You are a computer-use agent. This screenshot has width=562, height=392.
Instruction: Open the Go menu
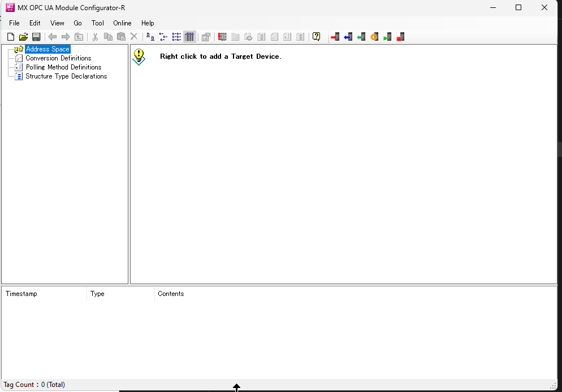(78, 23)
